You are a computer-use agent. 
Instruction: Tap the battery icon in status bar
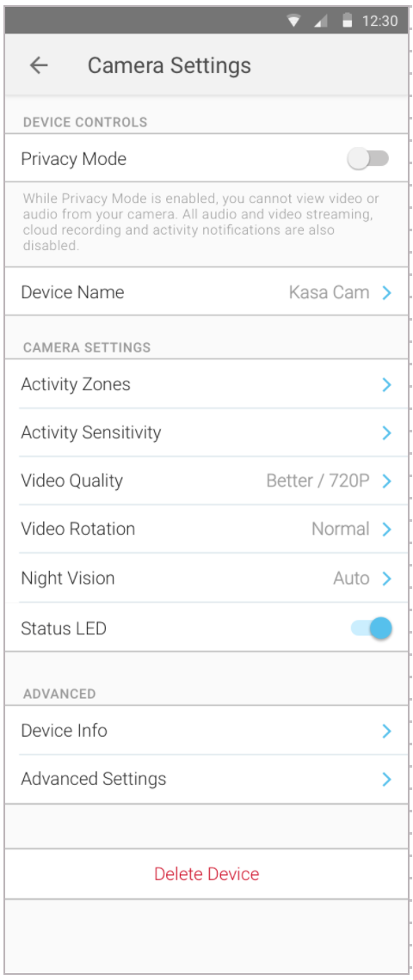point(348,21)
